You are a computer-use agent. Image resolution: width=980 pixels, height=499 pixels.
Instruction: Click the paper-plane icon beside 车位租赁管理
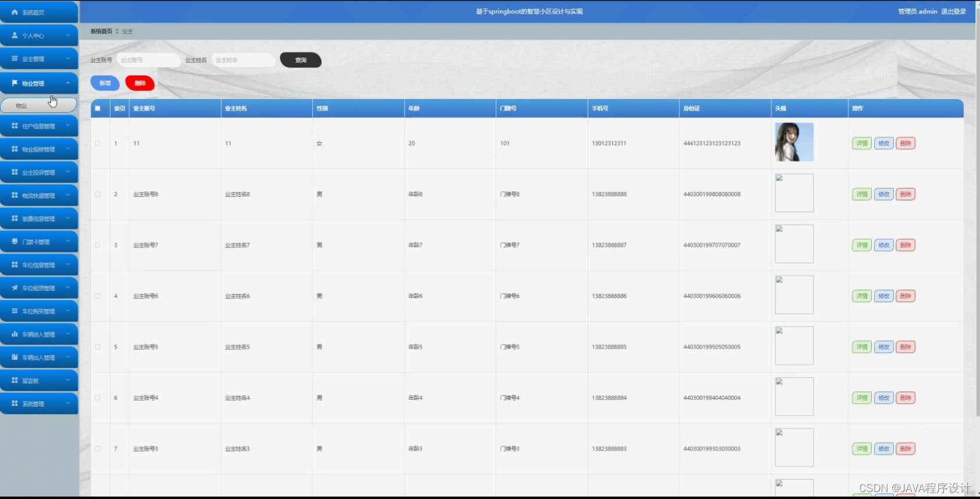pyautogui.click(x=15, y=288)
